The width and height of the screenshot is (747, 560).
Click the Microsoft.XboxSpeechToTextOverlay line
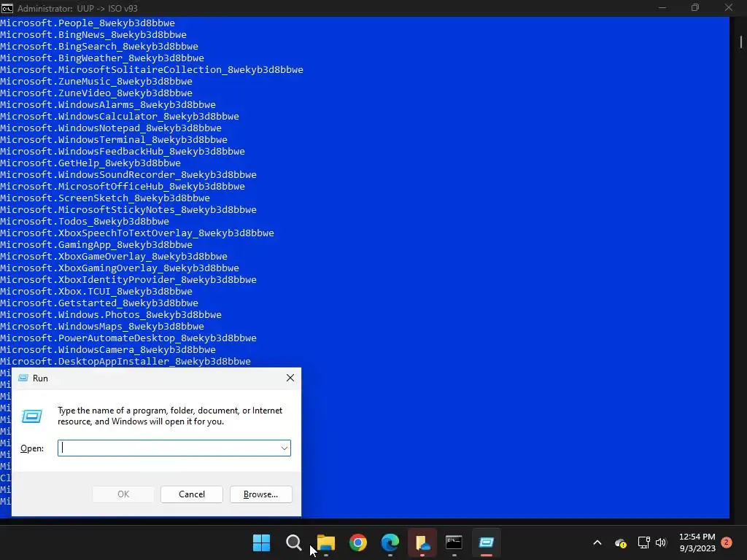(x=137, y=233)
